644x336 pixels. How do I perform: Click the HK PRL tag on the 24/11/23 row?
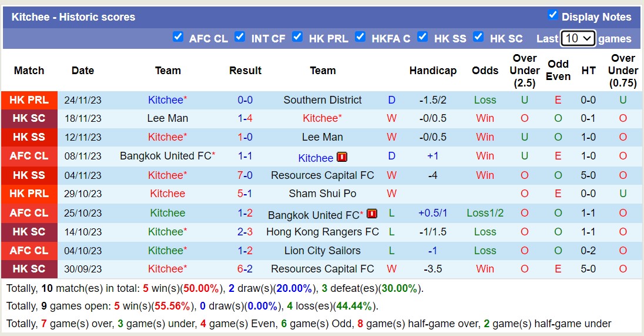[29, 100]
